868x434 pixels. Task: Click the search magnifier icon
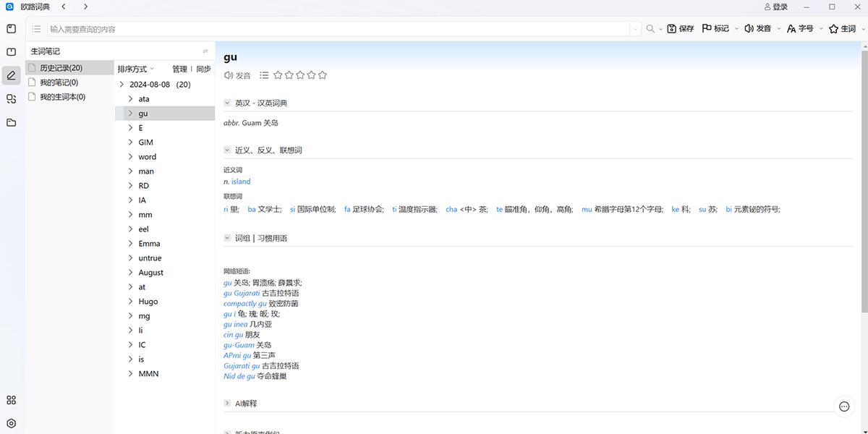[x=650, y=29]
